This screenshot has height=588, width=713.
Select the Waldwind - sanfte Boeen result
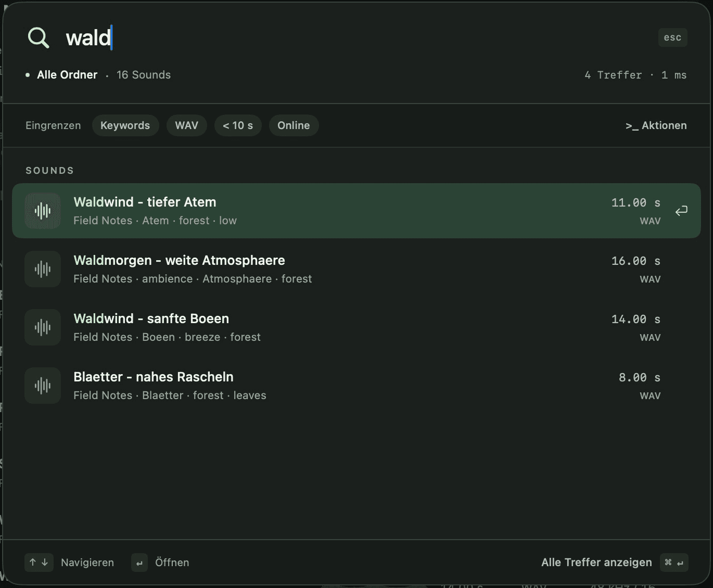(357, 327)
